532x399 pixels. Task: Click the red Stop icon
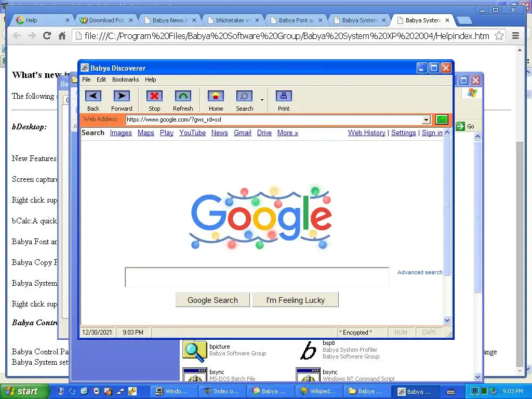tap(154, 96)
